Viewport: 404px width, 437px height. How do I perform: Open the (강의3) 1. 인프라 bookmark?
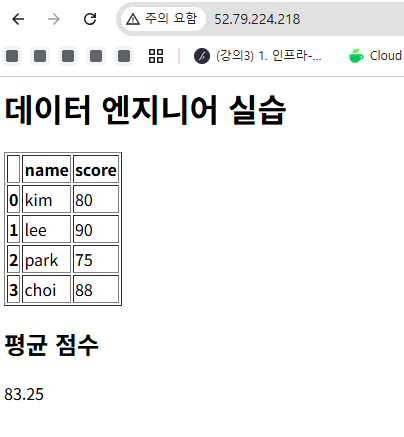tap(257, 56)
